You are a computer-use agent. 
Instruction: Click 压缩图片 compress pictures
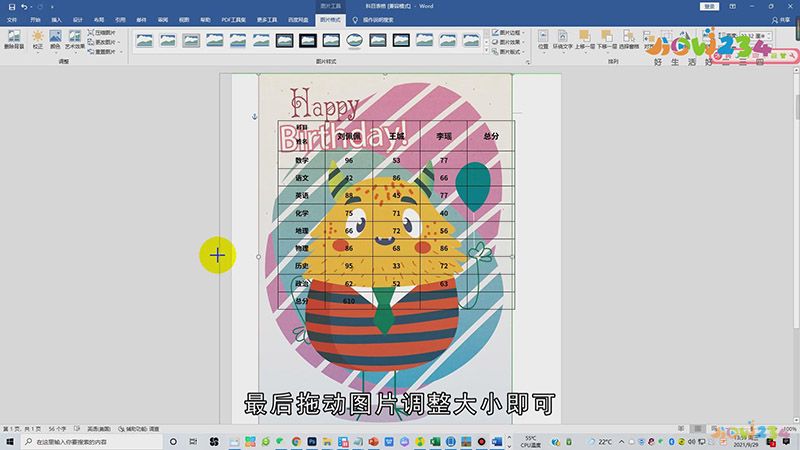[102, 32]
